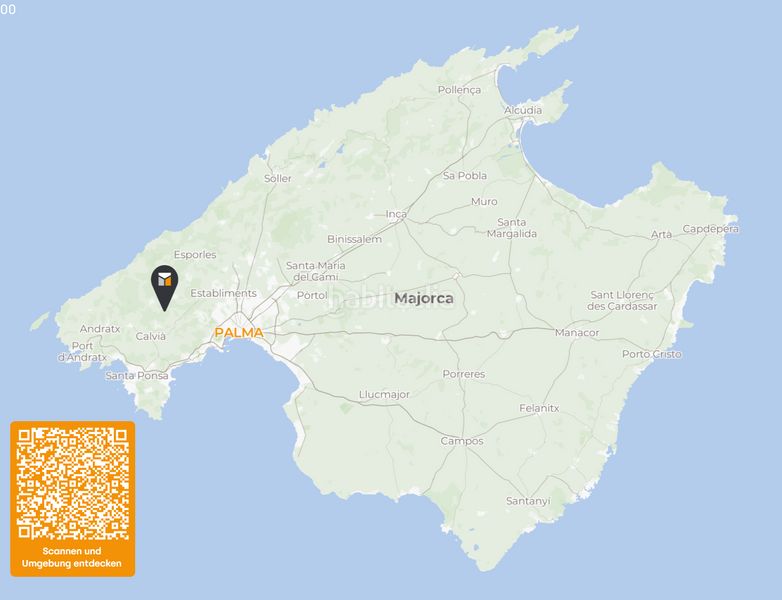Click the Manacor town label
Screen dimensions: 782x600
(x=577, y=332)
